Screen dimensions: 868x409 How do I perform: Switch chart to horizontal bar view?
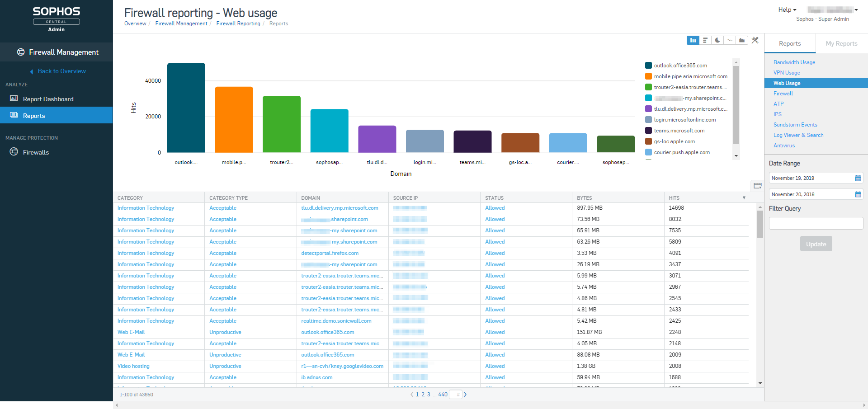click(x=705, y=40)
